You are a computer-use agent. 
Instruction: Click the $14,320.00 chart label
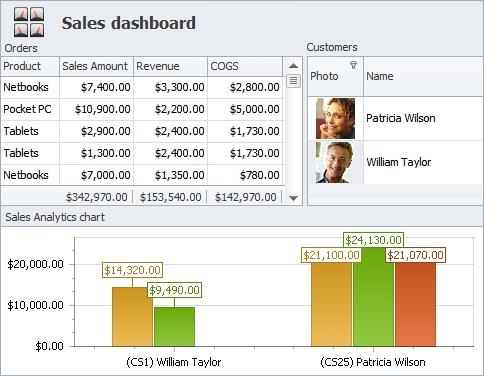point(132,270)
